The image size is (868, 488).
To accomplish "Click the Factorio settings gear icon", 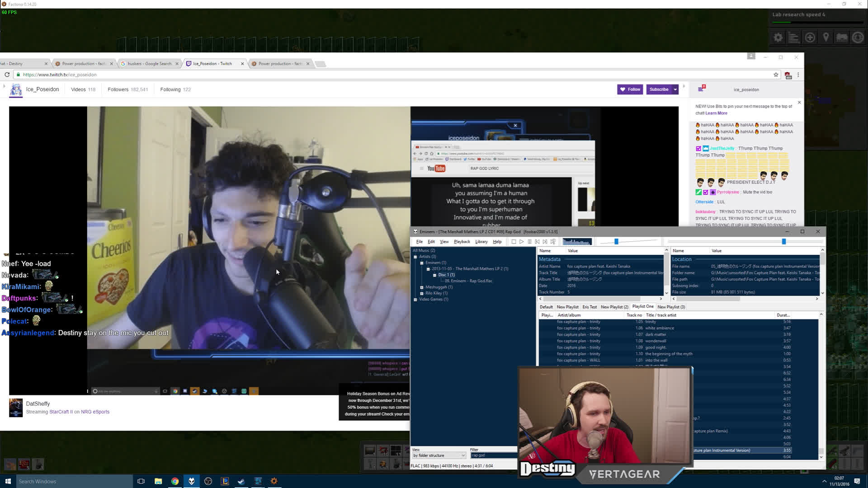I will tap(778, 38).
